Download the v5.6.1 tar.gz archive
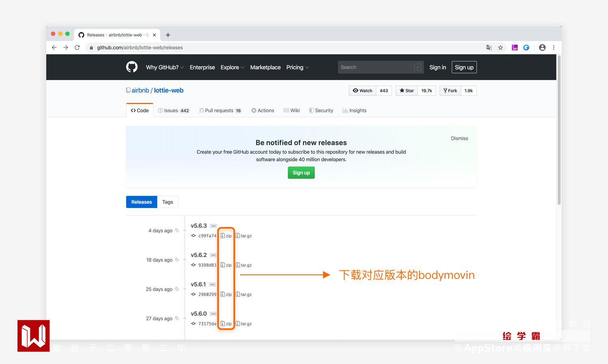This screenshot has width=608, height=364. (244, 294)
